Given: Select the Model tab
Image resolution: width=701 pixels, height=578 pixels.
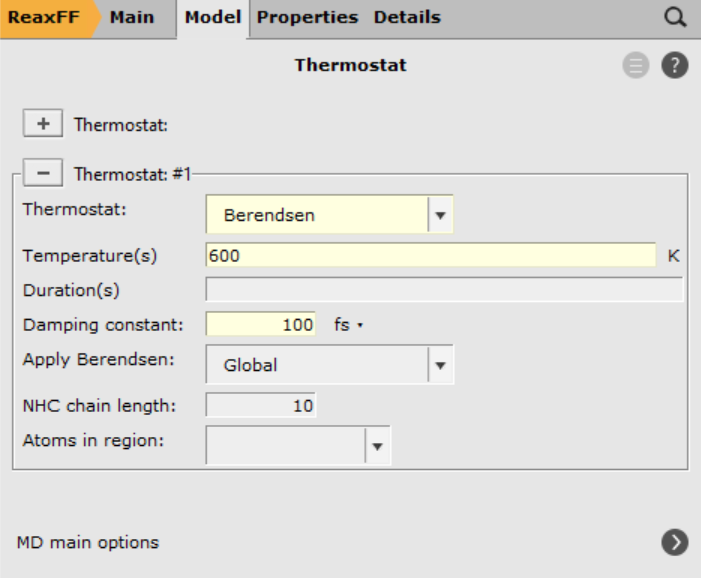Looking at the screenshot, I should point(213,17).
